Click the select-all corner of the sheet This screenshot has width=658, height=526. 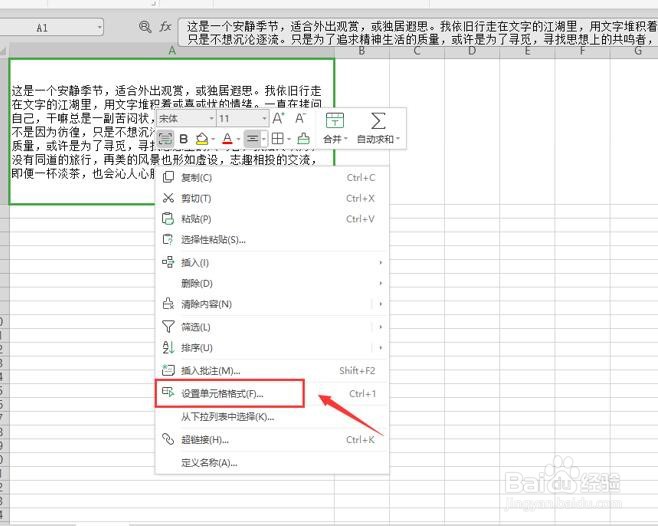(x=4, y=51)
